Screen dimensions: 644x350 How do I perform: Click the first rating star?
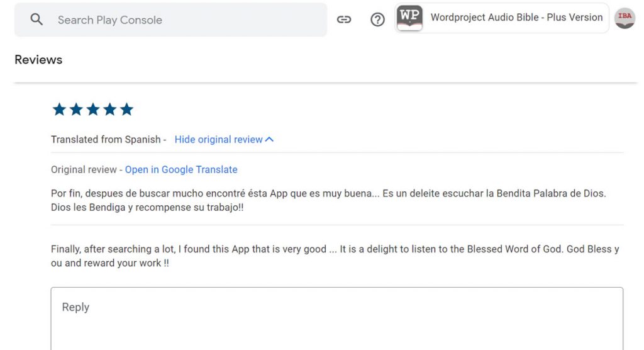59,110
